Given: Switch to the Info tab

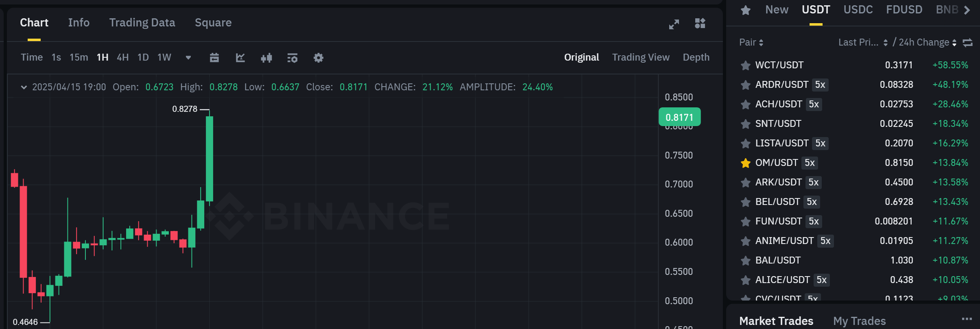Looking at the screenshot, I should coord(79,23).
